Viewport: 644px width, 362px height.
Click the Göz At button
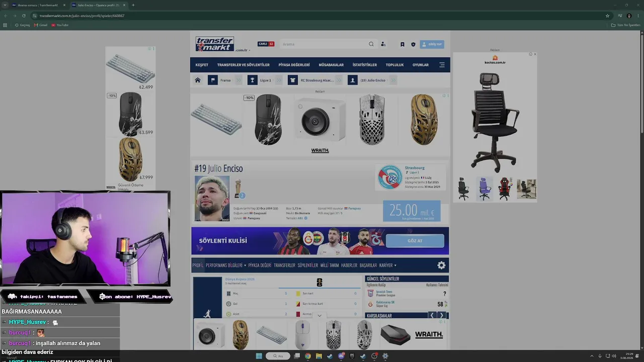tap(415, 241)
